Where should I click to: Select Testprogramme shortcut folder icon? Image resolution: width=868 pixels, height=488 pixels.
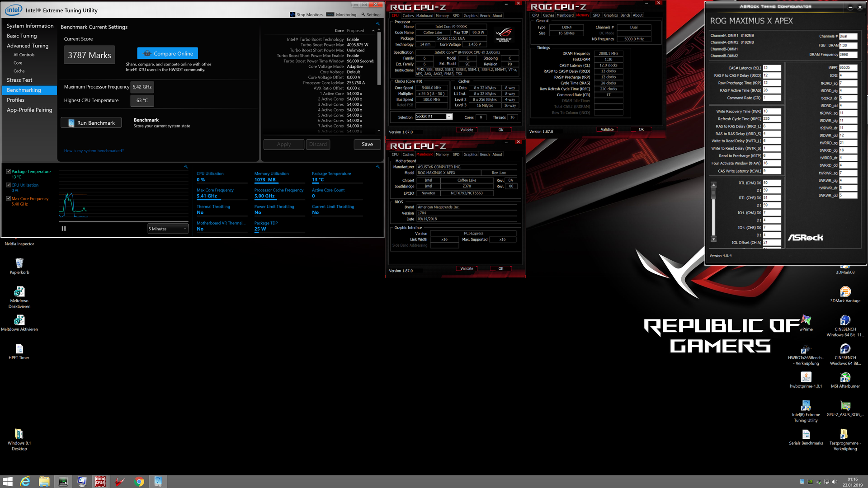click(845, 439)
